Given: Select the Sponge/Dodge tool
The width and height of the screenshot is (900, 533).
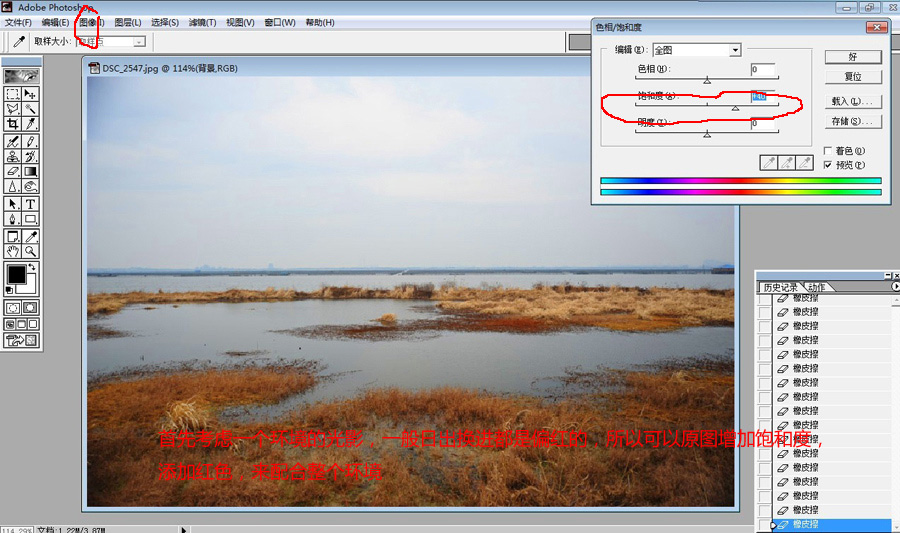Looking at the screenshot, I should tap(30, 186).
